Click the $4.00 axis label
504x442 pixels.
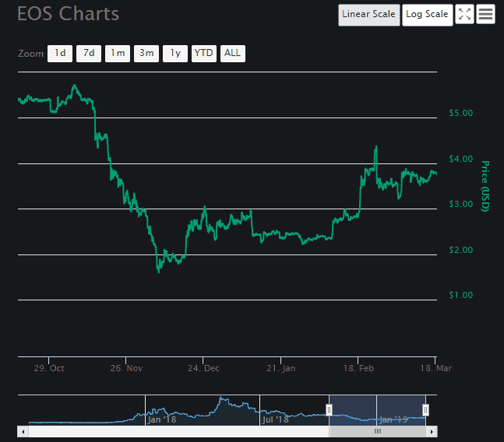(x=461, y=159)
